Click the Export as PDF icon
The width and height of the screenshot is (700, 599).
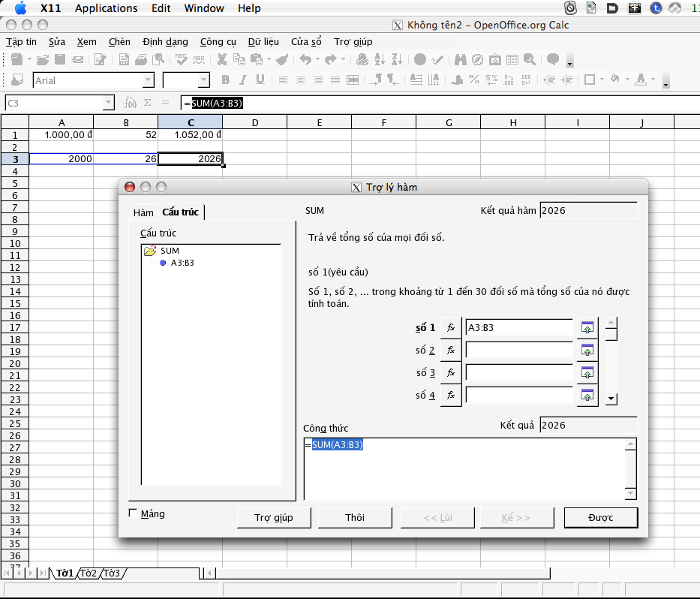click(124, 59)
